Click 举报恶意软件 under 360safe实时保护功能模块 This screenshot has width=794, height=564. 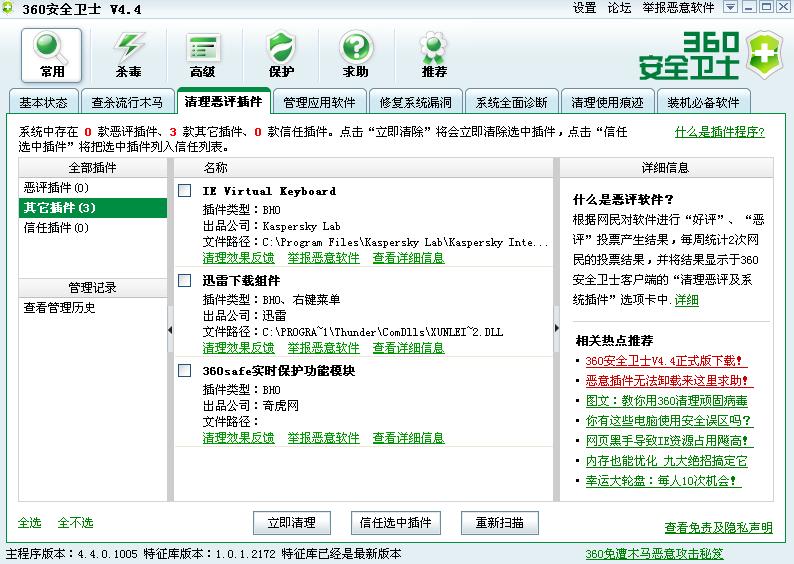[324, 438]
